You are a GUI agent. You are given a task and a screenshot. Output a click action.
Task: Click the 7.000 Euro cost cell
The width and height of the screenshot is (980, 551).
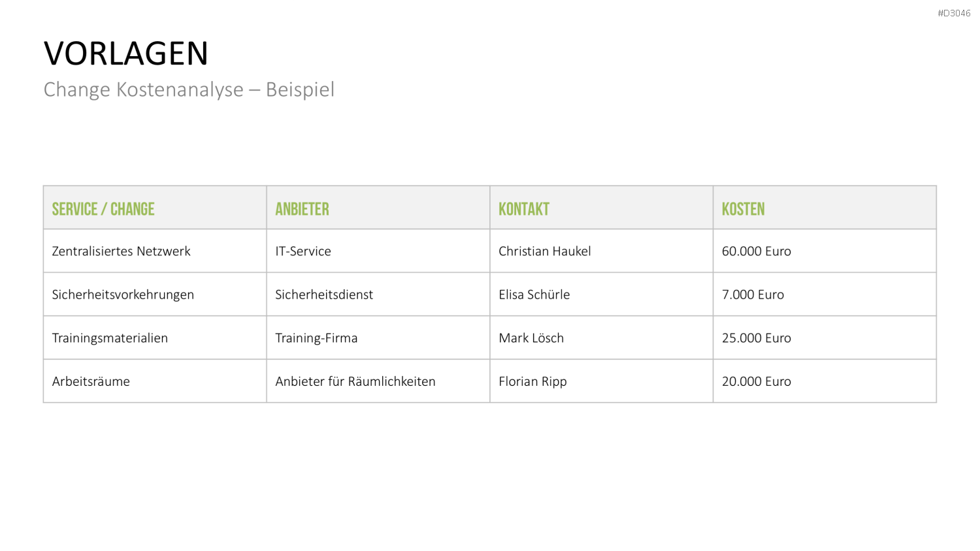[825, 294]
